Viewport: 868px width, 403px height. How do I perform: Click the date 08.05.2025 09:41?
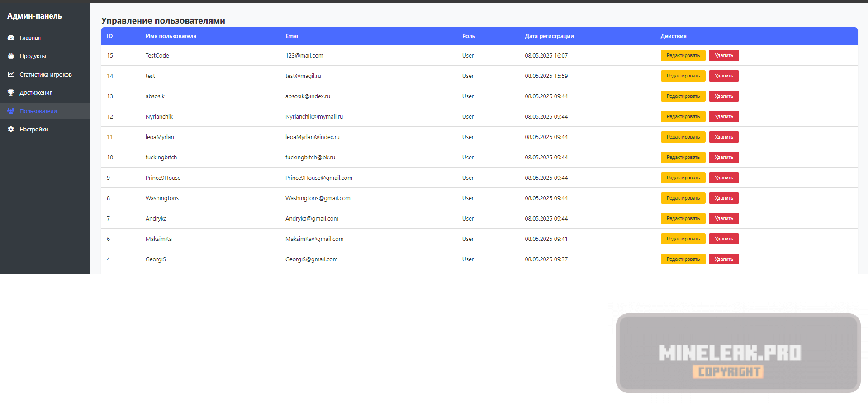[546, 239]
